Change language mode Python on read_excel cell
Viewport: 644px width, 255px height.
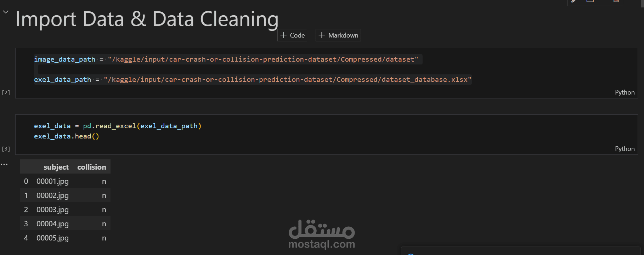[x=625, y=149]
